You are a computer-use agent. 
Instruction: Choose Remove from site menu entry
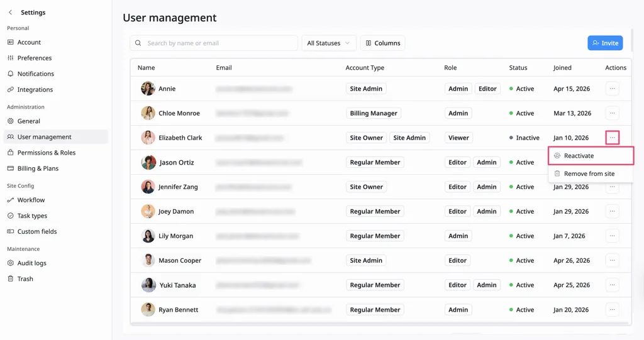tap(591, 173)
